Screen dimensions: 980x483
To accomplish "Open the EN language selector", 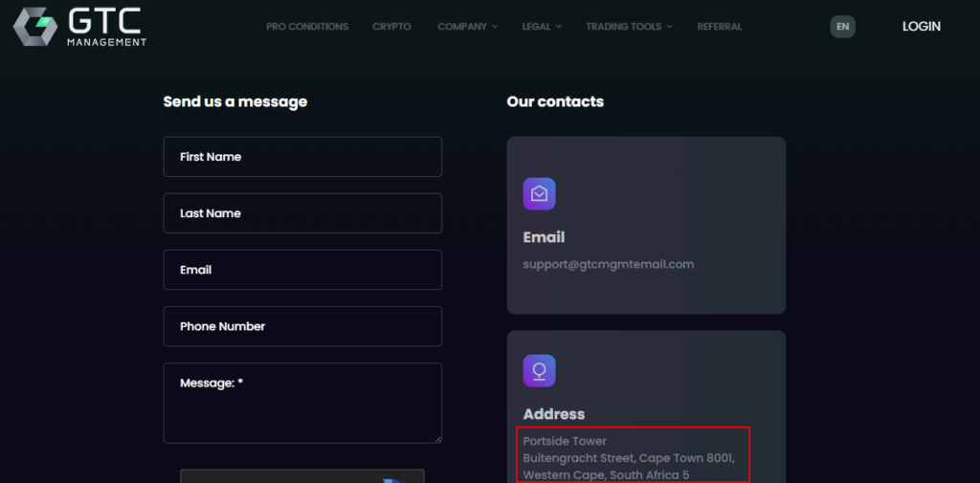I will (x=842, y=27).
